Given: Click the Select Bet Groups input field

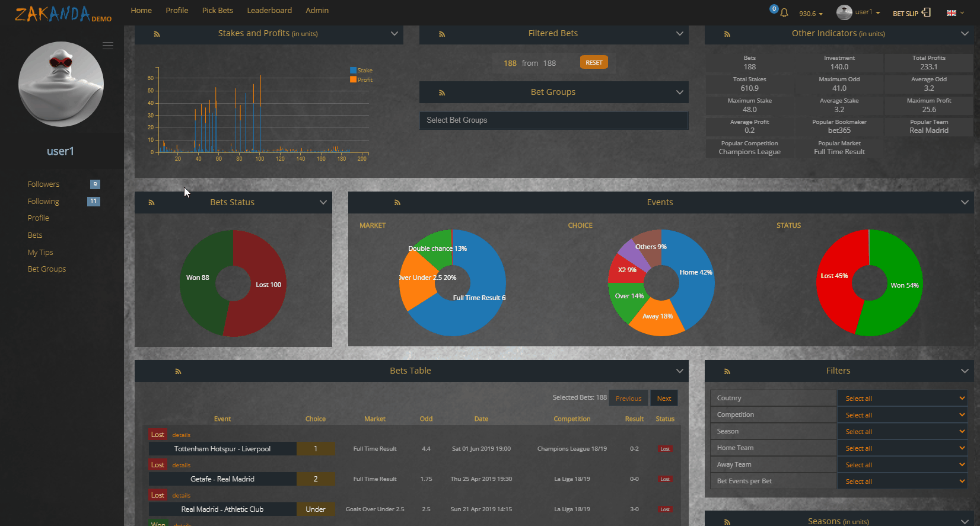Looking at the screenshot, I should tap(554, 120).
